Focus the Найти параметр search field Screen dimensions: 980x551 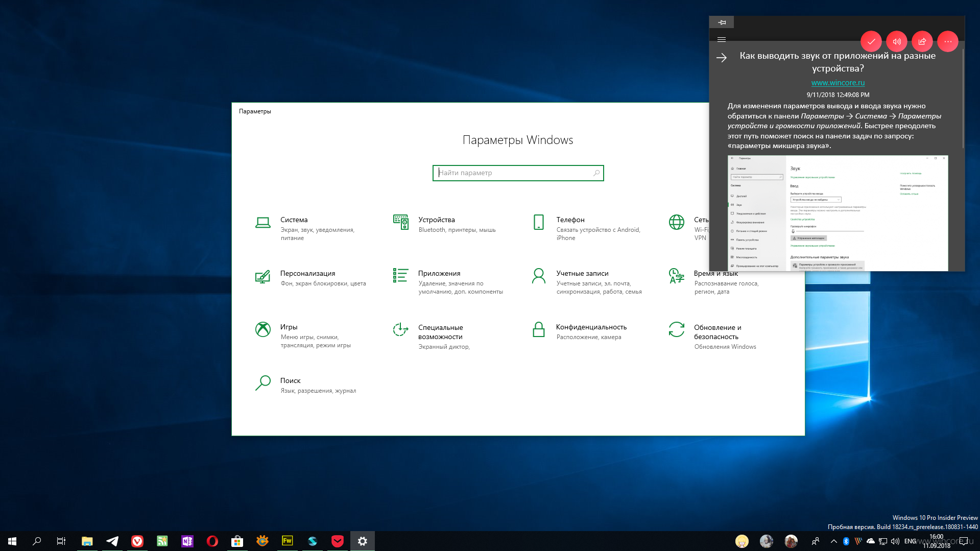(x=518, y=173)
